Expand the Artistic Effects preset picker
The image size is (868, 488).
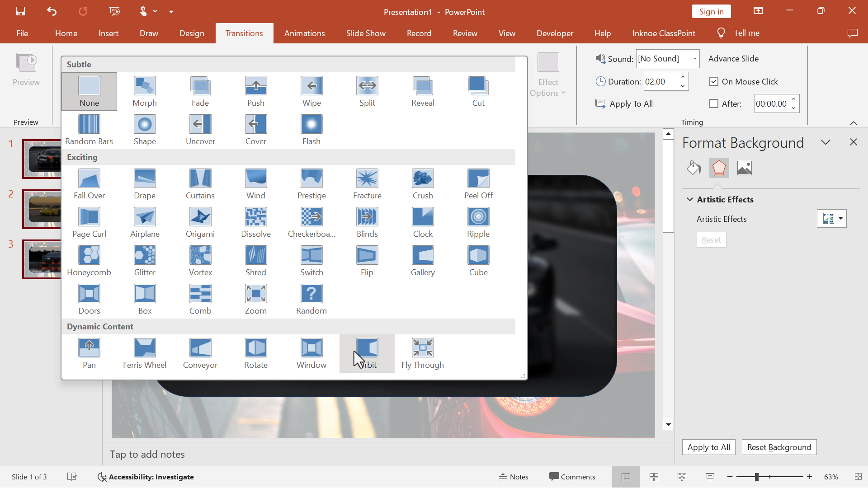(x=840, y=219)
